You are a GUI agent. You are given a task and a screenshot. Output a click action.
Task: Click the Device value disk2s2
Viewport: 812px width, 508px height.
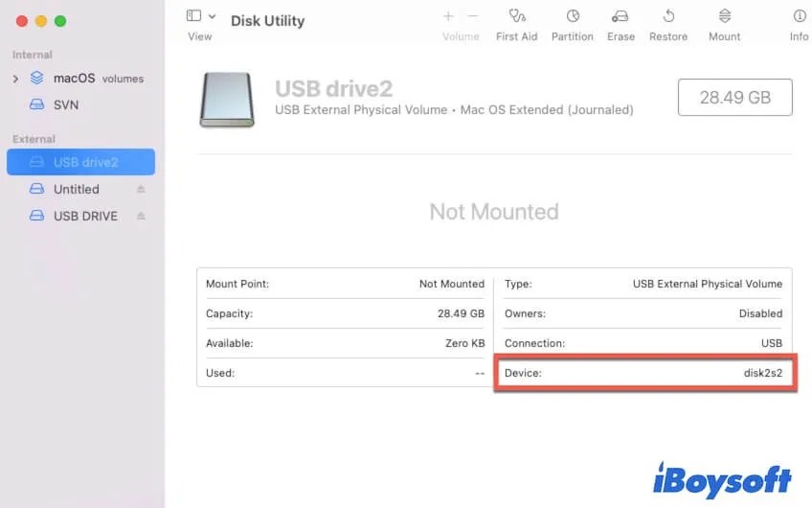click(763, 373)
